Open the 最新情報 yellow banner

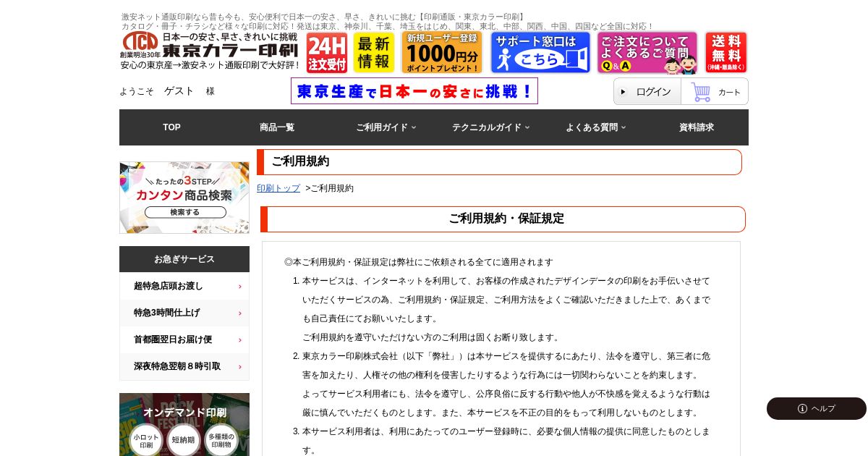(x=374, y=52)
